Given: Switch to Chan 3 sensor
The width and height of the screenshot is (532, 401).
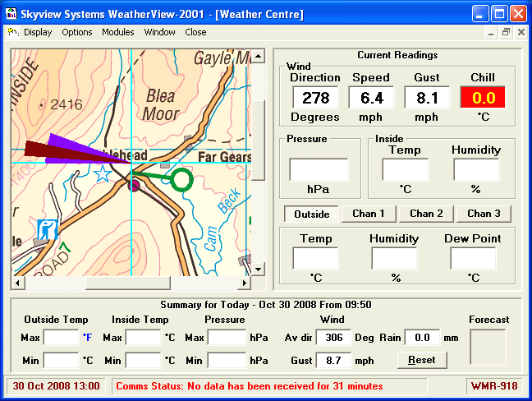Looking at the screenshot, I should (484, 214).
